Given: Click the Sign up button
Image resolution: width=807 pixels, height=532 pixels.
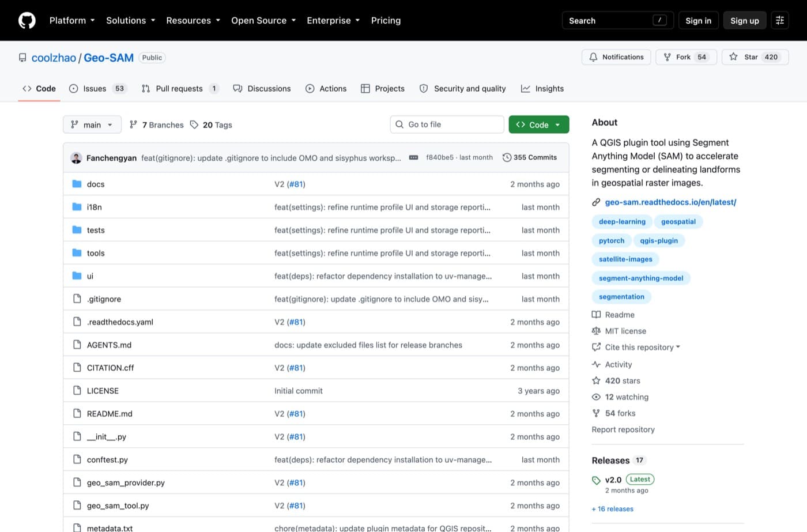Looking at the screenshot, I should tap(744, 20).
